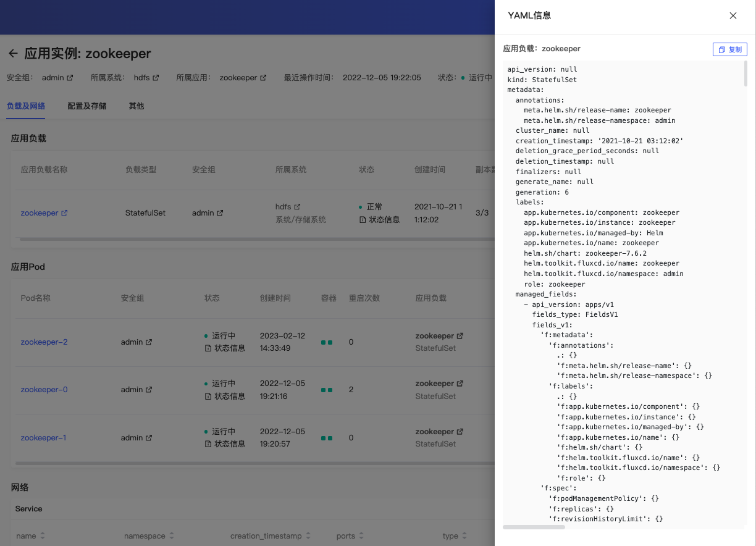Open the zookeeper-0 pod link
The image size is (756, 546).
[x=44, y=390]
